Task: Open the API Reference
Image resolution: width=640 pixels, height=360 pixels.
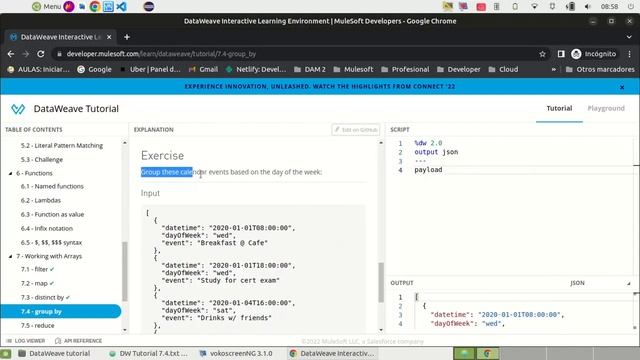Action: 78,341
